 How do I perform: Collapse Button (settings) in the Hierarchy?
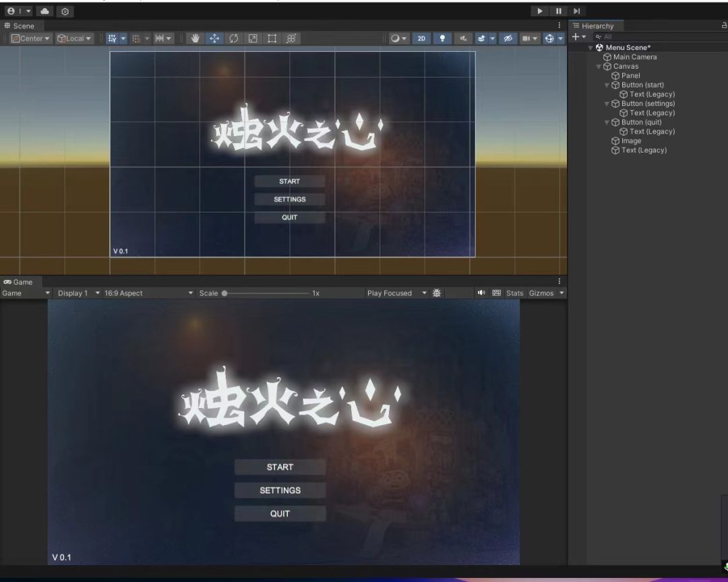point(607,104)
